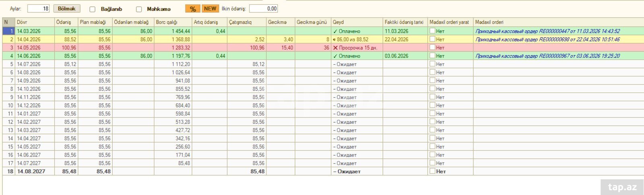Click the Gecikmə günü column header
This screenshot has width=644, height=195.
click(313, 22)
